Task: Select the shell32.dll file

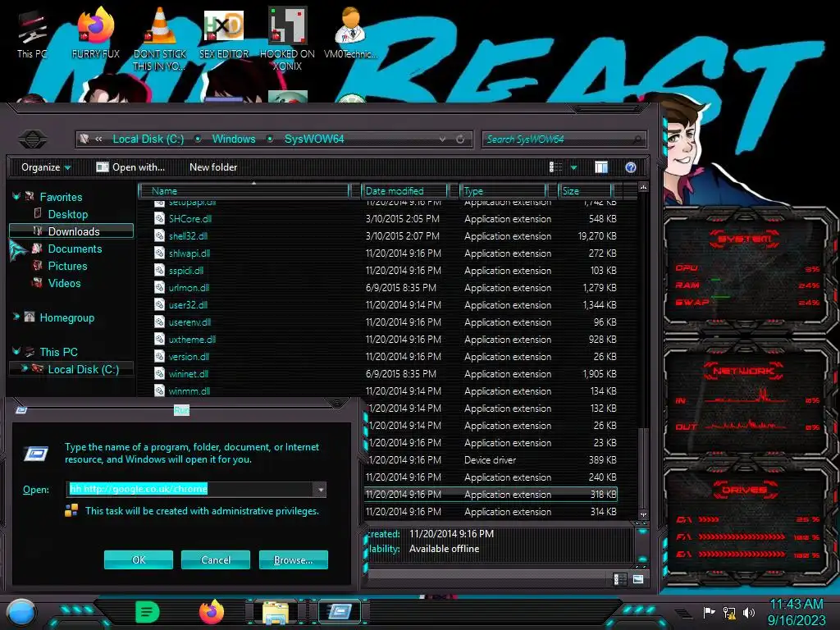Action: [188, 235]
